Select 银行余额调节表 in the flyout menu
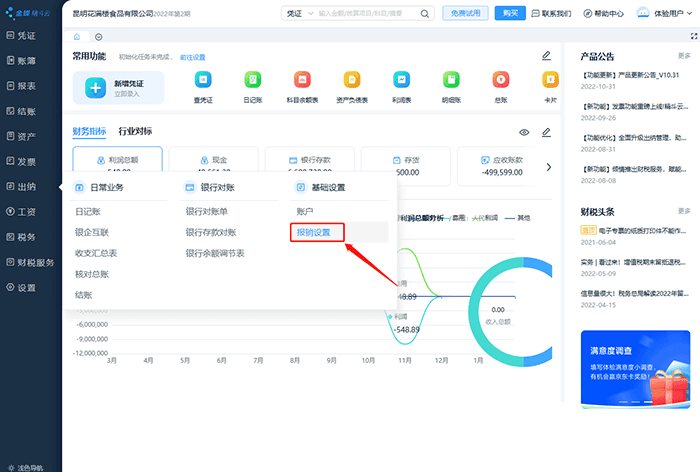The width and height of the screenshot is (700, 472). coord(215,253)
